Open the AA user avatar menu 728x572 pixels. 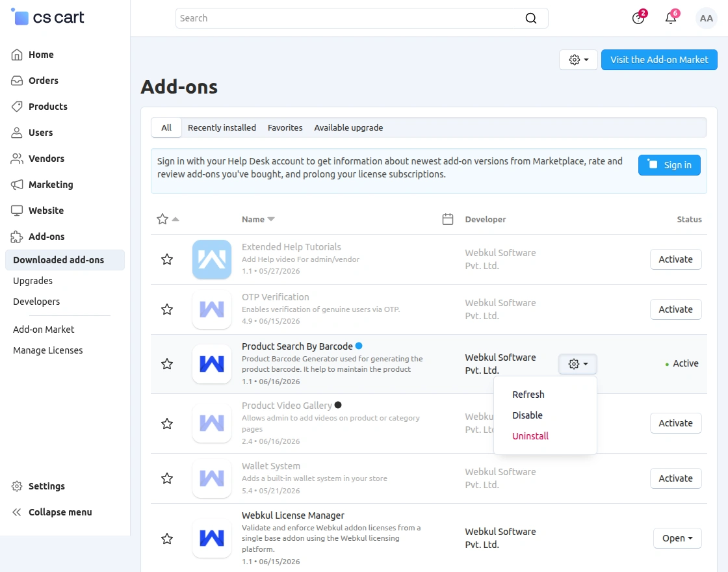tap(706, 18)
